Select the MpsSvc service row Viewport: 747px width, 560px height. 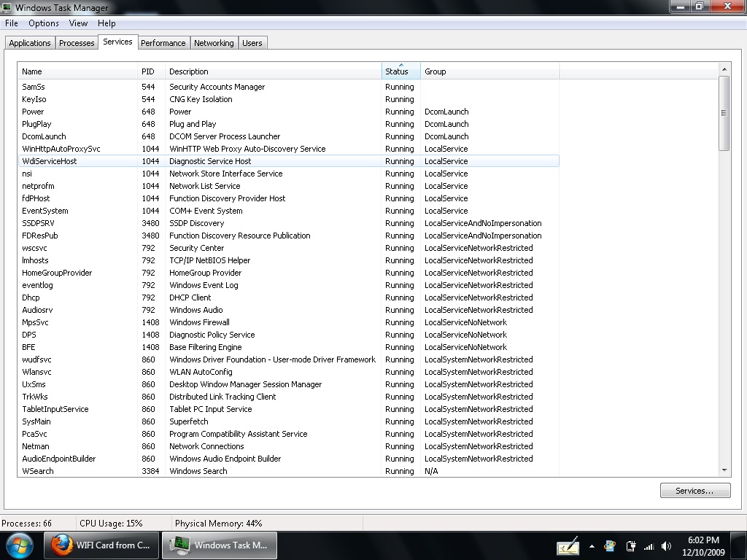pos(288,322)
